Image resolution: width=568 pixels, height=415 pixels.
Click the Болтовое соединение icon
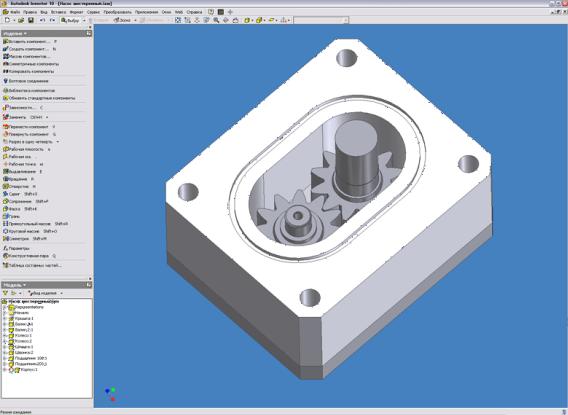[5, 81]
